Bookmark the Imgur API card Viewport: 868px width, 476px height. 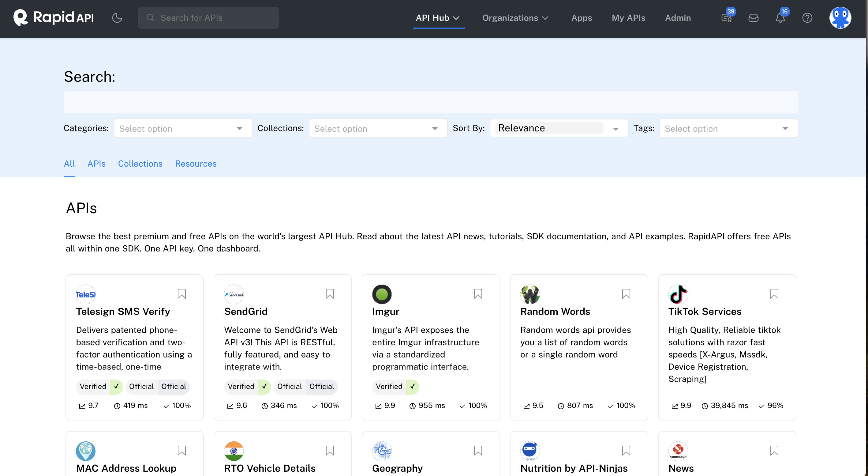pos(478,294)
